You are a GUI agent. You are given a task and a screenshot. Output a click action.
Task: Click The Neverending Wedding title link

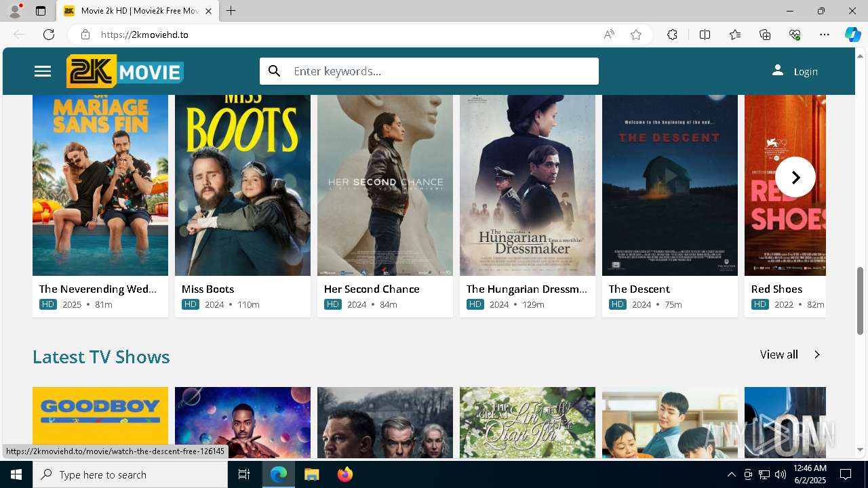(98, 289)
